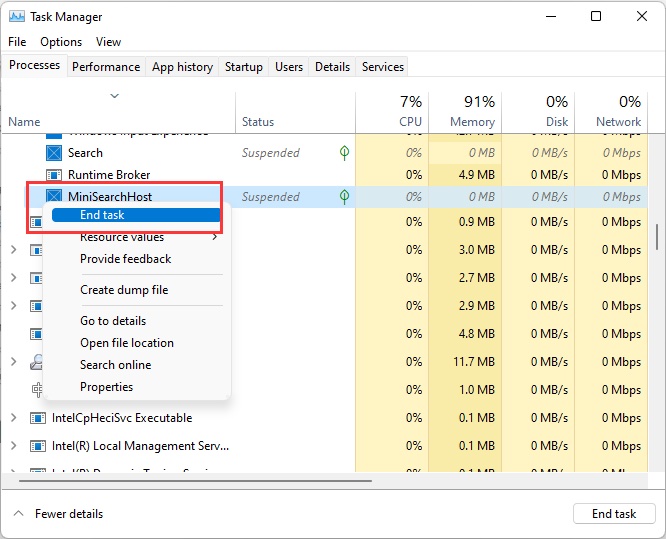Select the Intel(R) Local Management Serv... row name

[140, 446]
